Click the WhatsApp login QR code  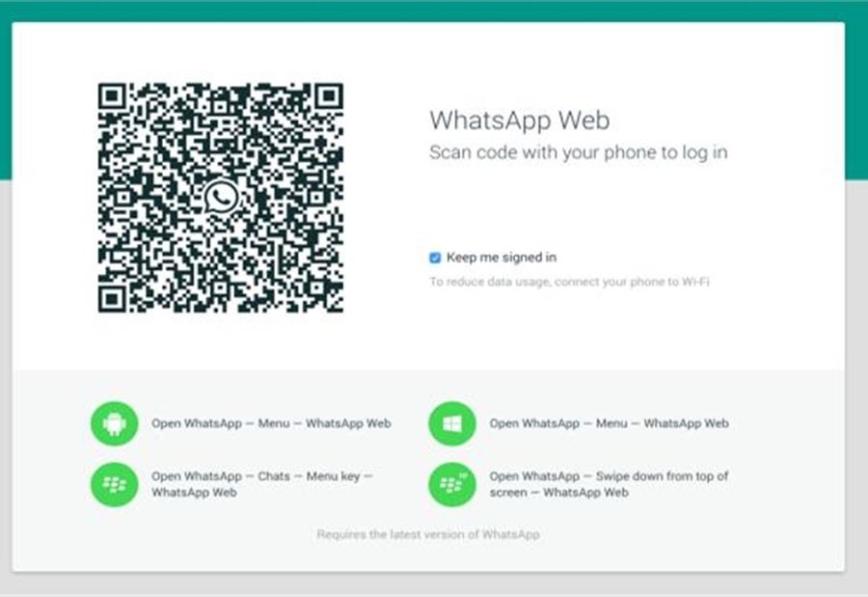[221, 198]
